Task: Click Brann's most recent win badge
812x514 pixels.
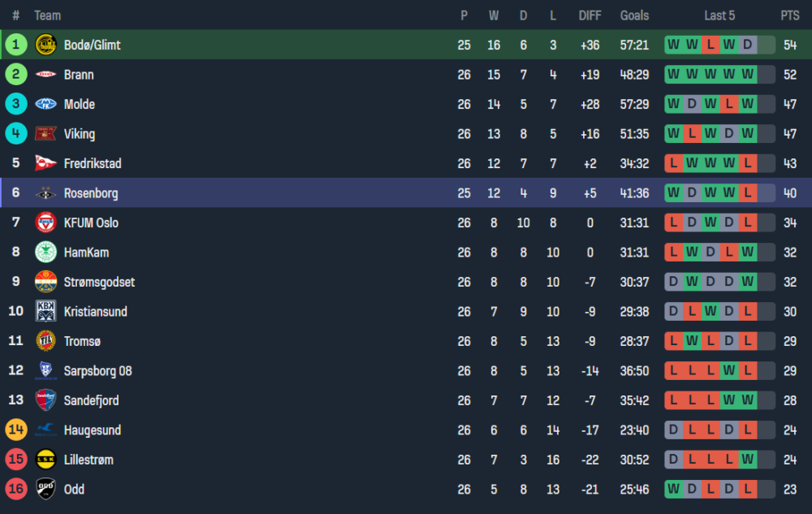Action: coord(748,75)
